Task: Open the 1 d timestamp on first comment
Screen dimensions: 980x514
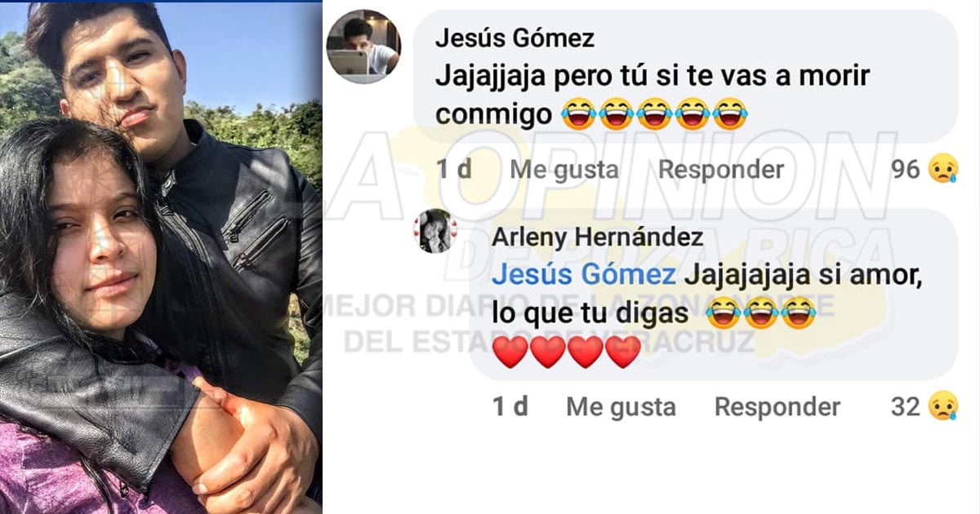Action: (454, 170)
